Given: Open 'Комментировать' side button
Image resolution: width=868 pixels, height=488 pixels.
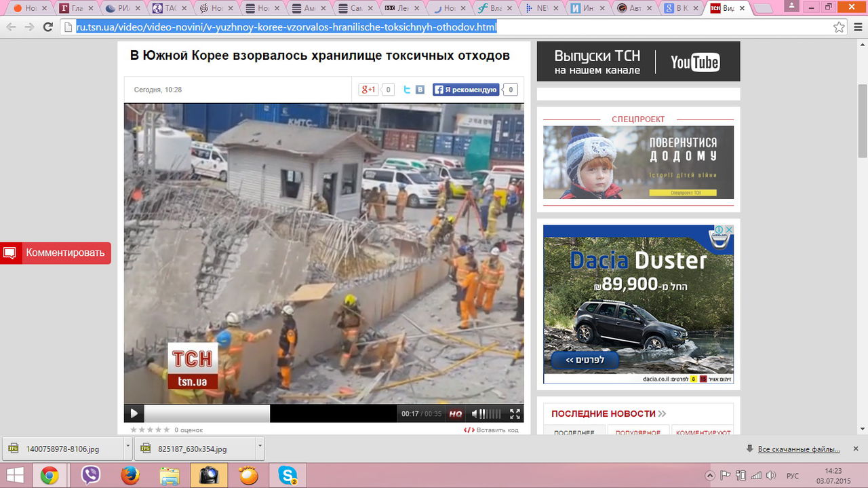Looking at the screenshot, I should [x=56, y=253].
